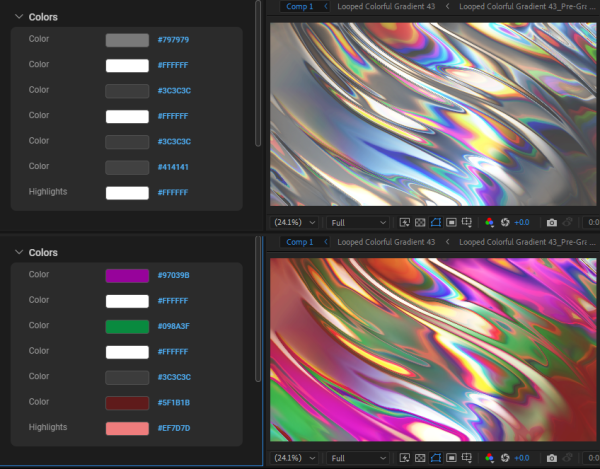Click the dark red #5F1B1B color swatch
This screenshot has height=469, width=600.
pyautogui.click(x=127, y=403)
